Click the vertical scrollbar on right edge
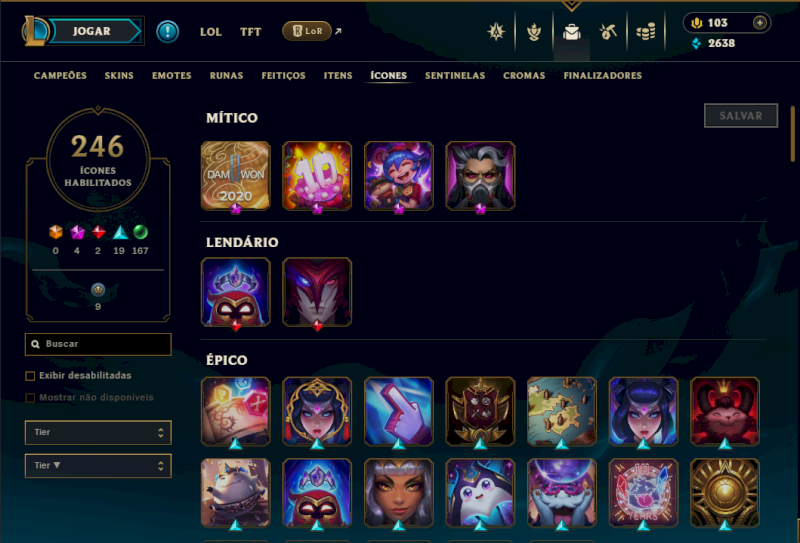The width and height of the screenshot is (800, 543). pos(792,134)
